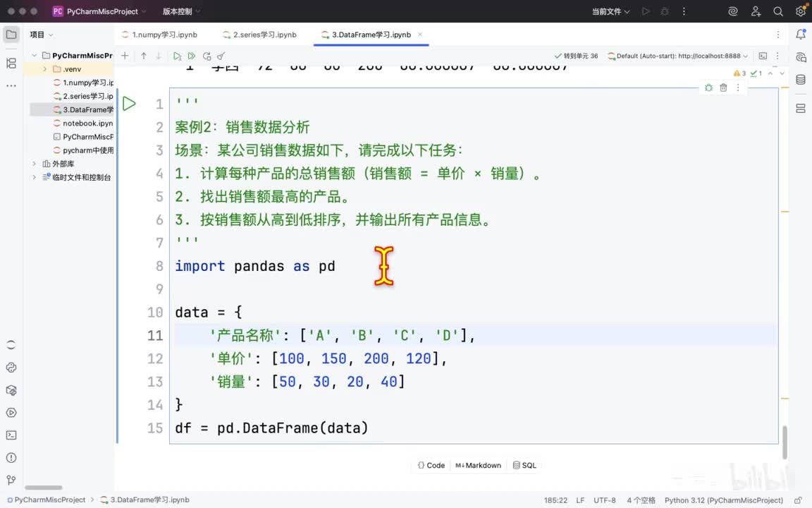The width and height of the screenshot is (812, 508).
Task: Toggle read-only lock icon in status bar
Action: coord(798,500)
